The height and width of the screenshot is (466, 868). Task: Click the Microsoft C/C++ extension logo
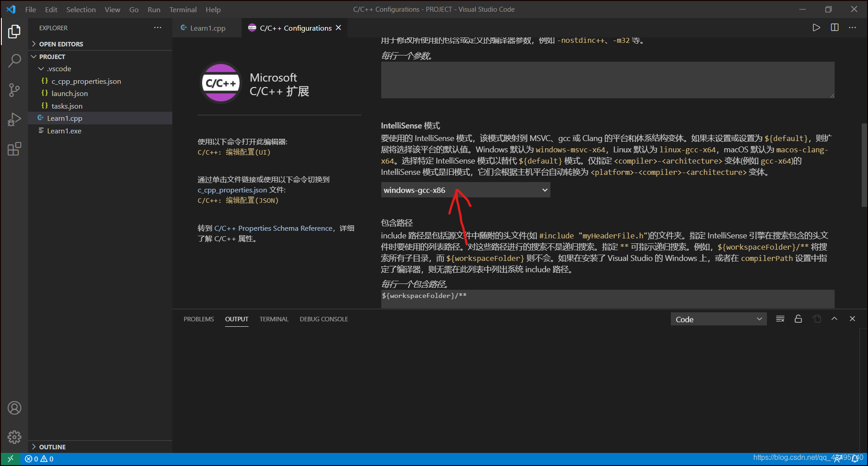pos(221,83)
